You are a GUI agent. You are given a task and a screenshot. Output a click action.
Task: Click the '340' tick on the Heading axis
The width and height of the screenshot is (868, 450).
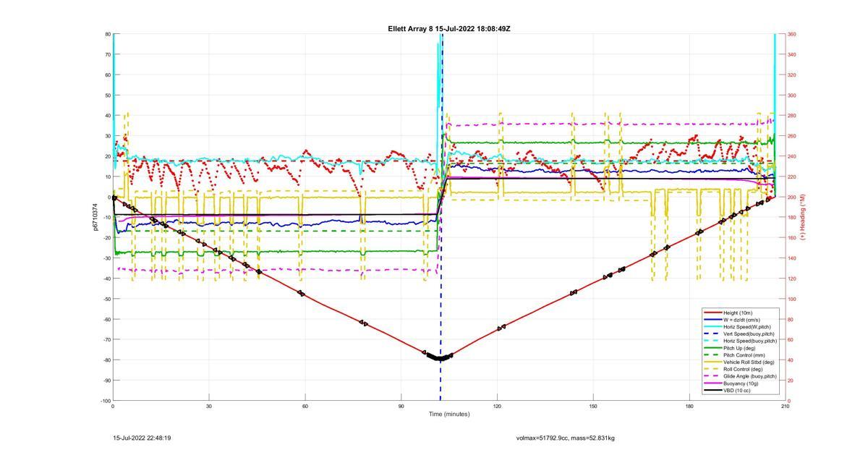792,54
